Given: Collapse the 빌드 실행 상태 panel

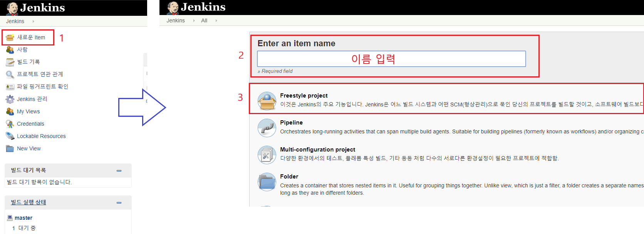Looking at the screenshot, I should point(119,202).
